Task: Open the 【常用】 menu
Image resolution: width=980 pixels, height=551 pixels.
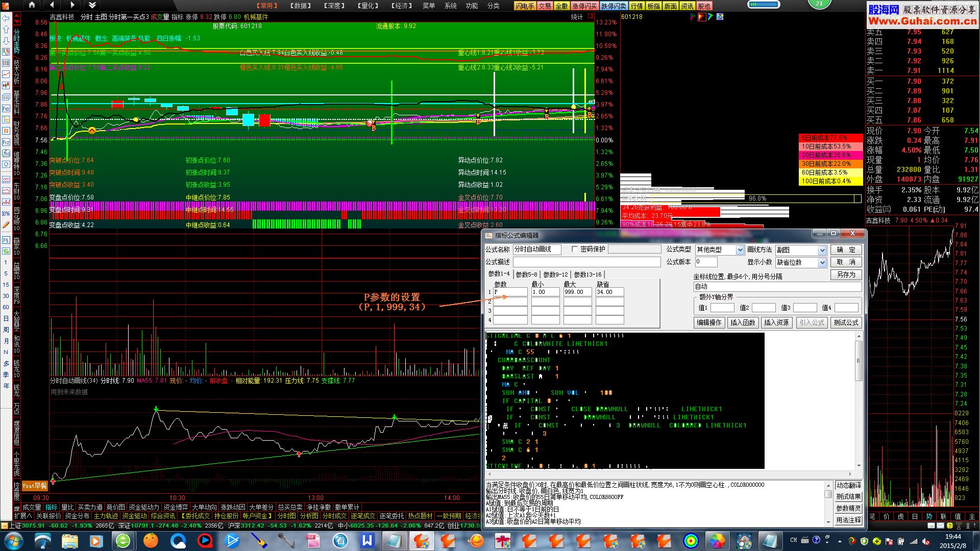Action: pos(267,6)
